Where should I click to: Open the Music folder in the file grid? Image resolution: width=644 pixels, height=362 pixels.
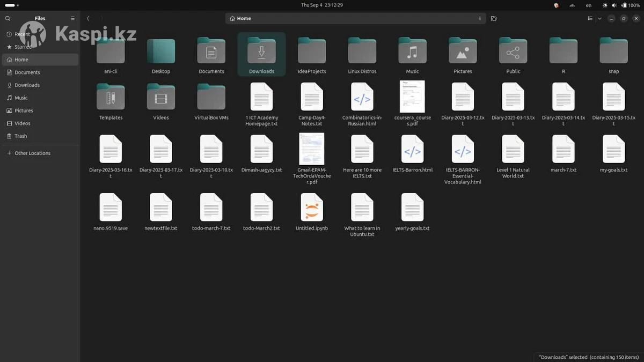(x=412, y=51)
